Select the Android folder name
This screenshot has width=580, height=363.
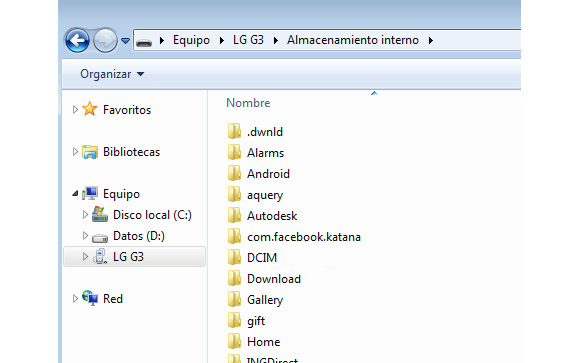(x=269, y=174)
